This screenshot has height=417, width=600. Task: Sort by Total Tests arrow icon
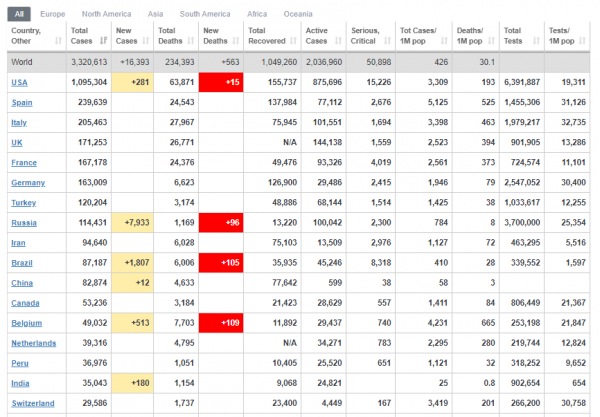point(536,41)
